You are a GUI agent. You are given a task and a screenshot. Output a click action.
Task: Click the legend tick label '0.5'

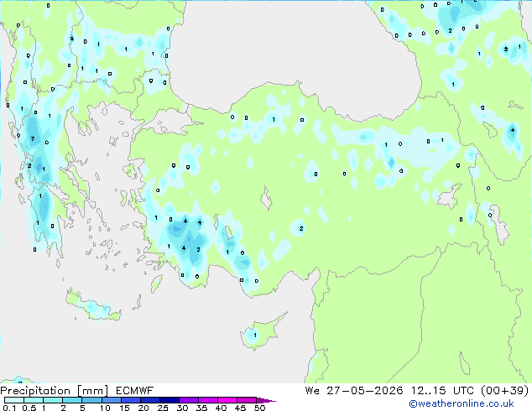tap(29, 408)
